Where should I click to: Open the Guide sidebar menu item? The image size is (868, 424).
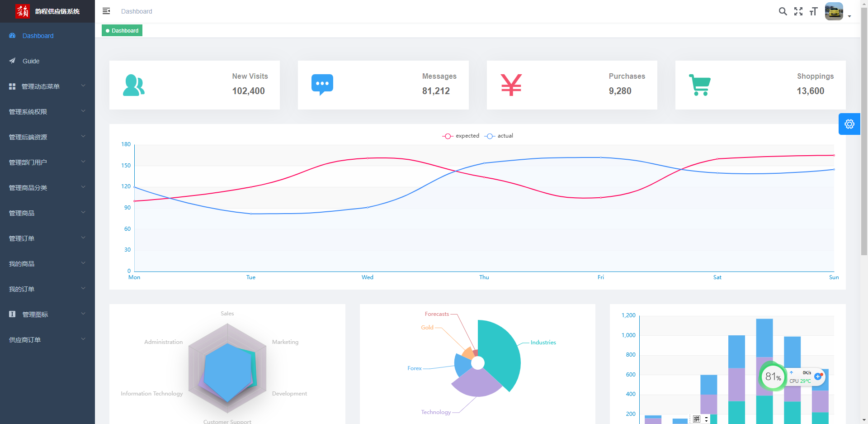47,61
